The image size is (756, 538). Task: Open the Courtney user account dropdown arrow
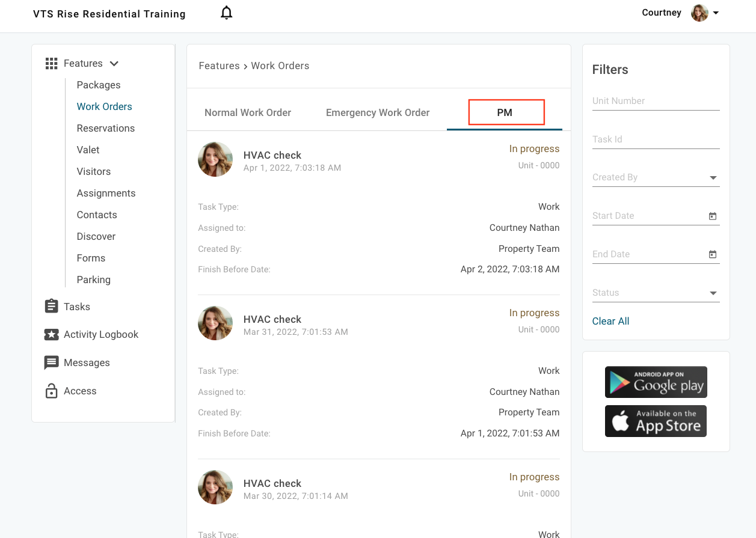[x=716, y=13]
